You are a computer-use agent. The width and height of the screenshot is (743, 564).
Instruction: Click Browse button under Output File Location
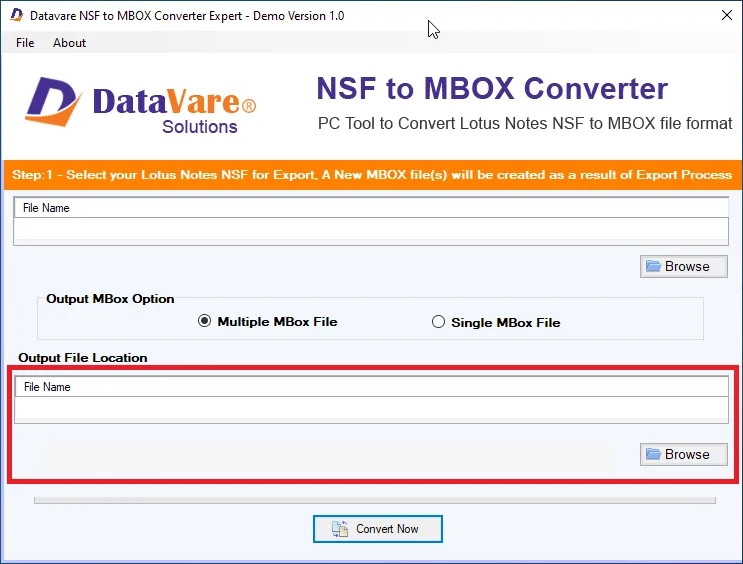(x=683, y=455)
